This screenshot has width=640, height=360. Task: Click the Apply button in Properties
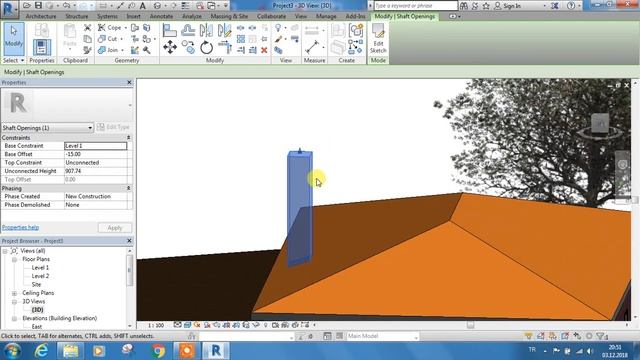[115, 228]
